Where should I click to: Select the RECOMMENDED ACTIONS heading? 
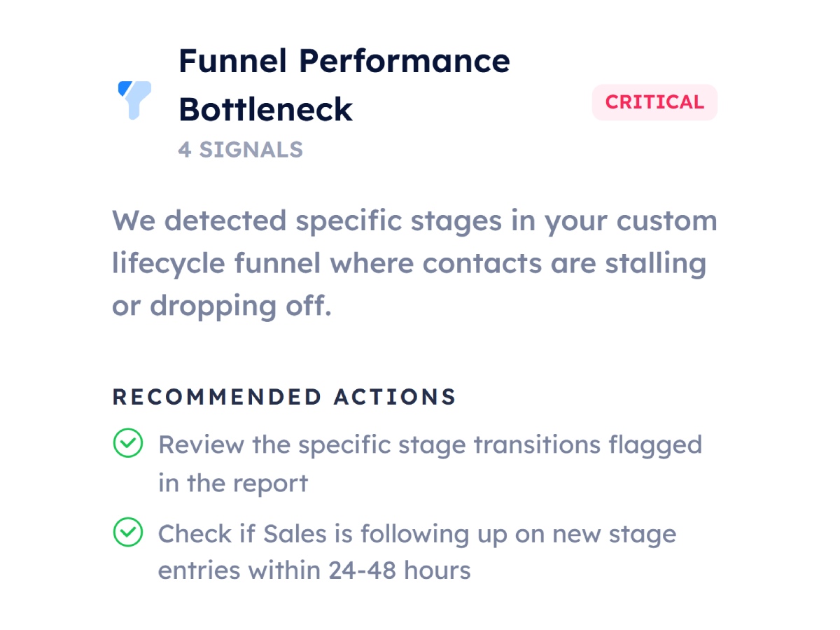click(284, 397)
